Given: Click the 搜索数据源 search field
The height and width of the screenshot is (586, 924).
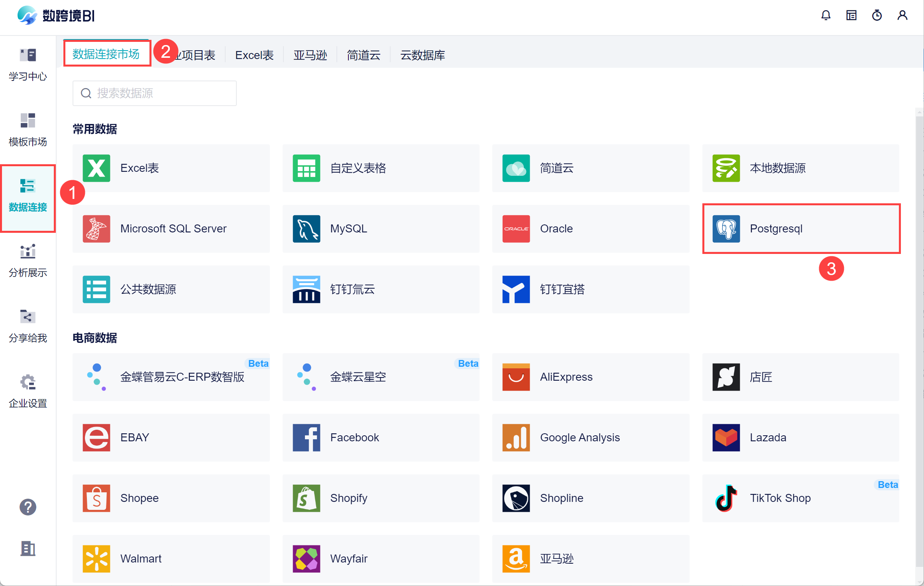Looking at the screenshot, I should 155,93.
